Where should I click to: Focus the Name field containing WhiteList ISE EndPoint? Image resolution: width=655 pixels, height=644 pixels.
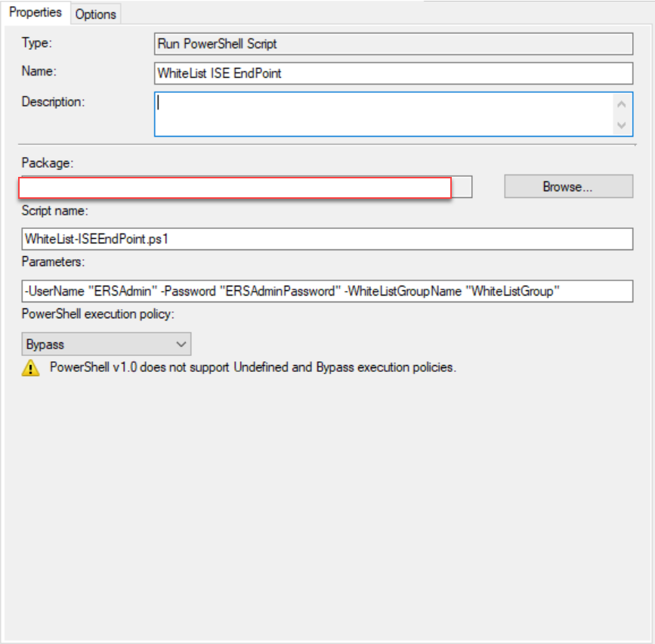click(394, 73)
